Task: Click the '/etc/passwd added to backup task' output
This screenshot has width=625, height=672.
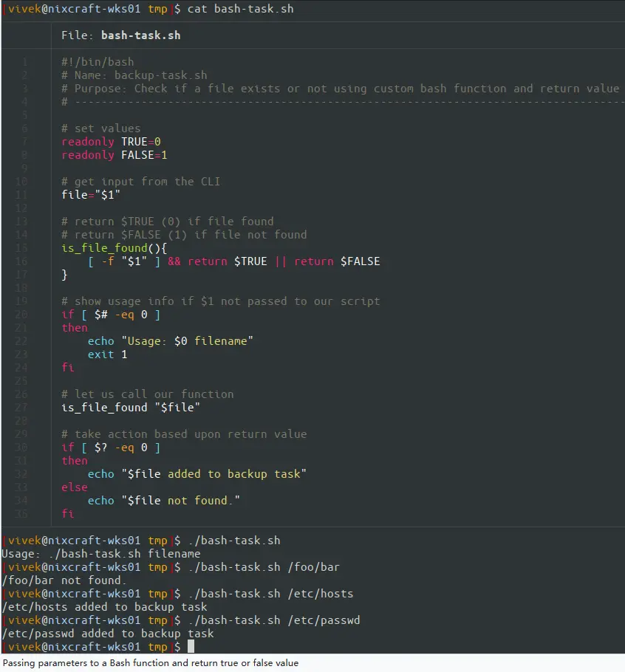Action: 108,633
